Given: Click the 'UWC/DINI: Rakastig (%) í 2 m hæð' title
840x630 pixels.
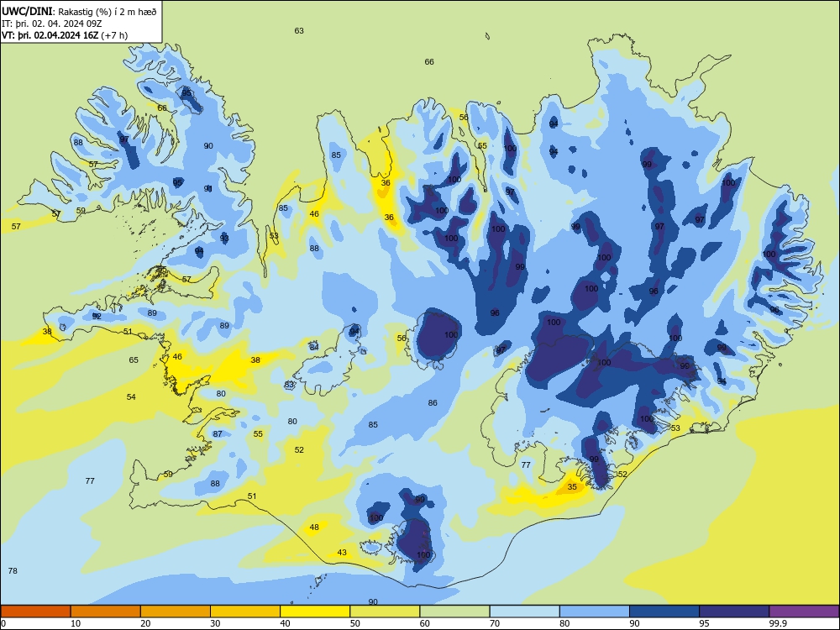Looking at the screenshot, I should click(79, 11).
